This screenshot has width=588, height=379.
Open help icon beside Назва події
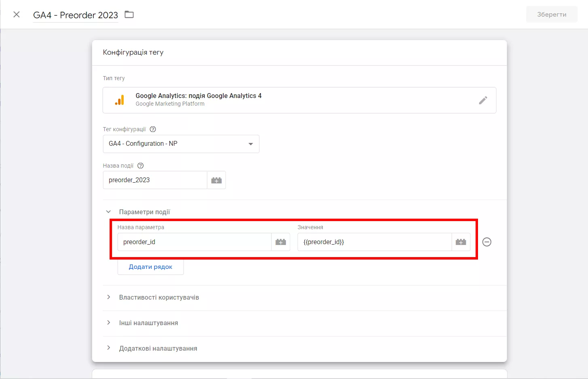pos(140,166)
